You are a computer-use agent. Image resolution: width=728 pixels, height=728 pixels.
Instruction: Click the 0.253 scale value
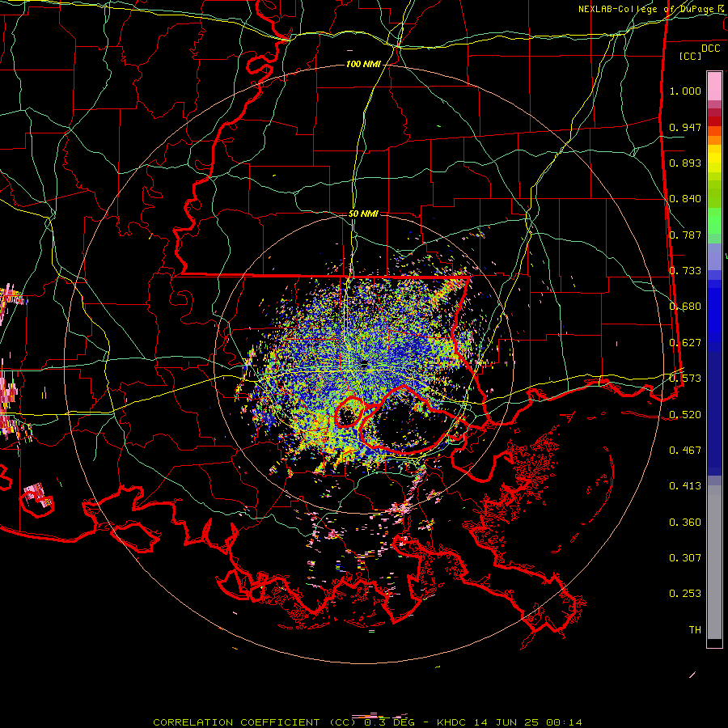click(685, 594)
